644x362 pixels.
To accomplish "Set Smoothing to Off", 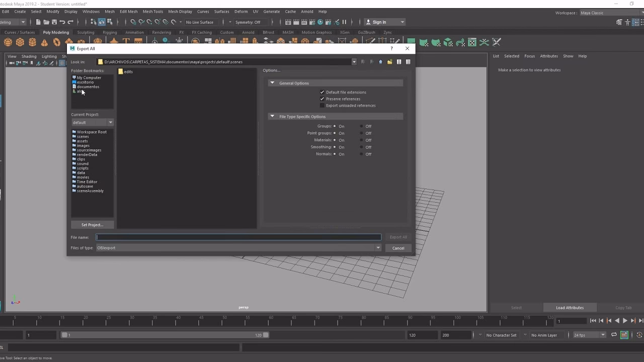I will click(x=362, y=147).
